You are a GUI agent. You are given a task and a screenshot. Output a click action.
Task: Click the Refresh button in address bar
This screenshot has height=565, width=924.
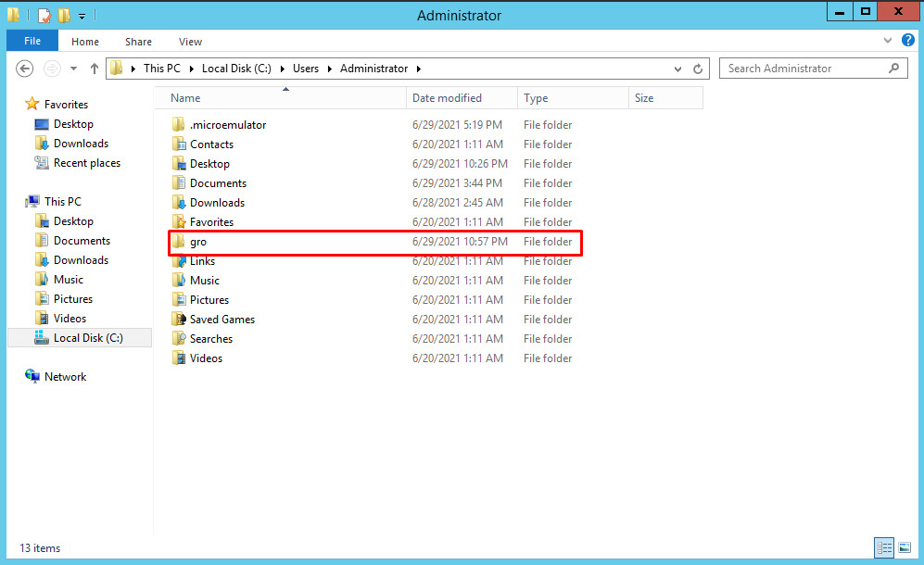click(700, 69)
